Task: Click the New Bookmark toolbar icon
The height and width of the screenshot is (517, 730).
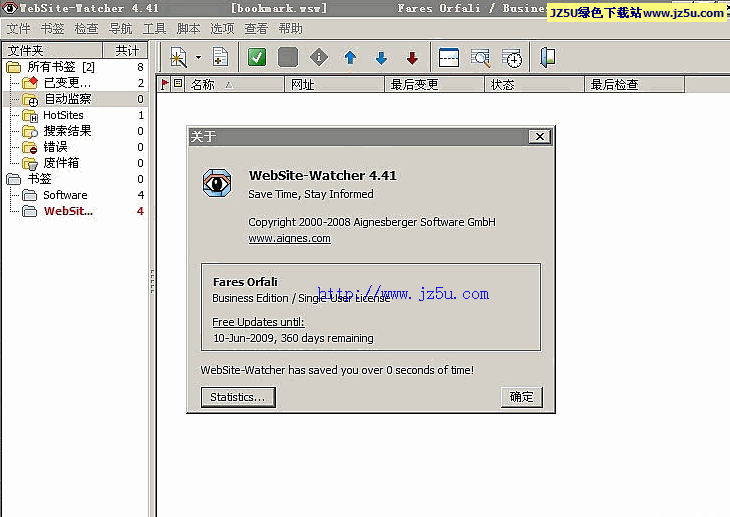Action: pos(178,58)
